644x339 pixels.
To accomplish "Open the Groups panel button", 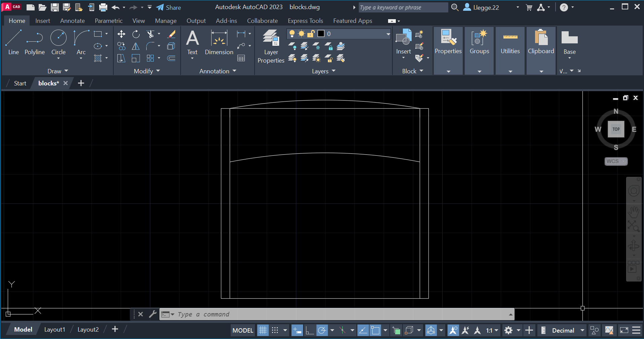I will pyautogui.click(x=480, y=50).
